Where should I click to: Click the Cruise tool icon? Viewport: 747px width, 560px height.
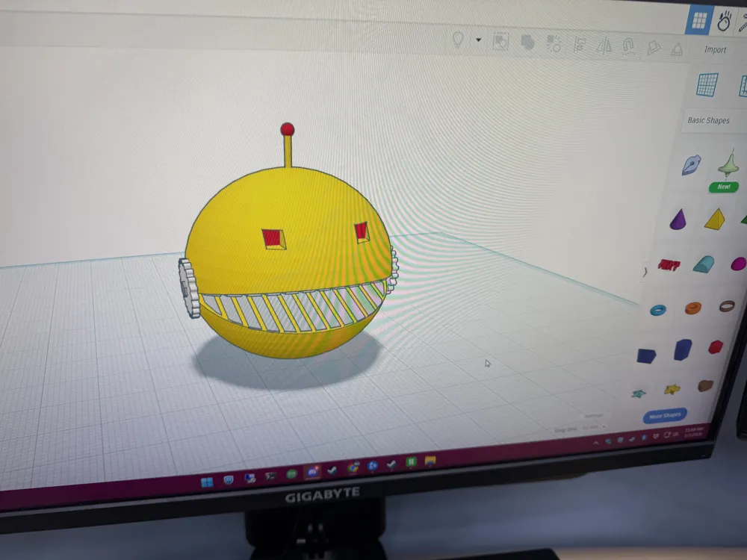coord(654,47)
